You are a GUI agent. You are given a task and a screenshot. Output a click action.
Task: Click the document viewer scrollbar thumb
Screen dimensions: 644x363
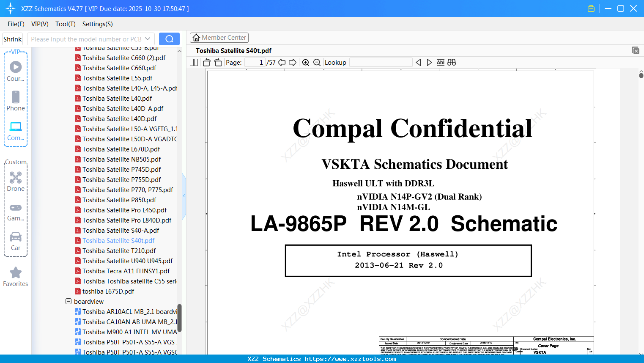click(641, 75)
